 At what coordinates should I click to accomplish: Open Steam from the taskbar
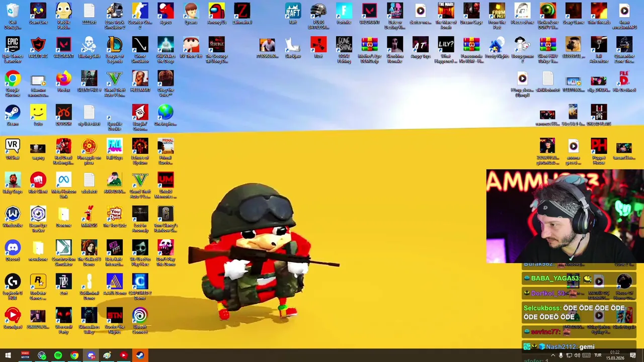140,355
